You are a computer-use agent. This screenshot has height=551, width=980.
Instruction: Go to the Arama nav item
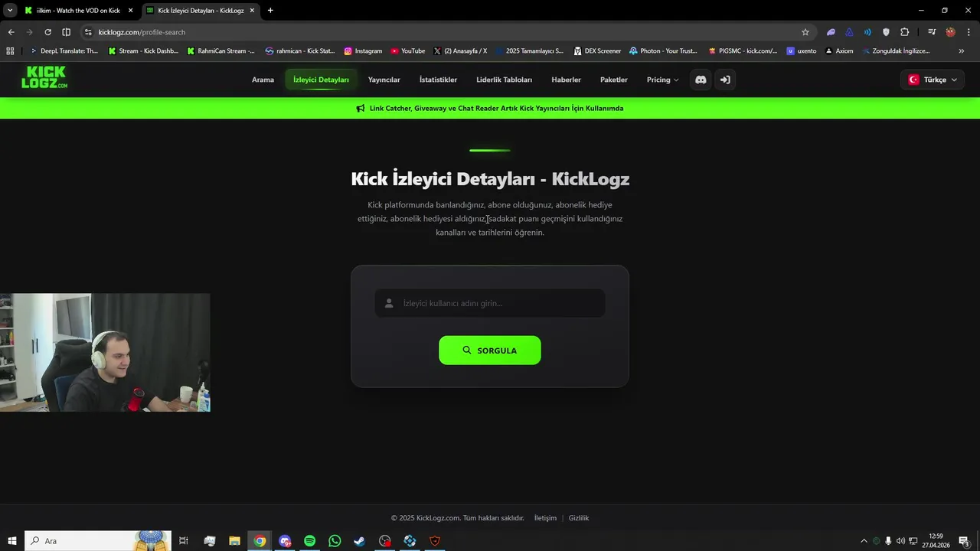click(263, 80)
